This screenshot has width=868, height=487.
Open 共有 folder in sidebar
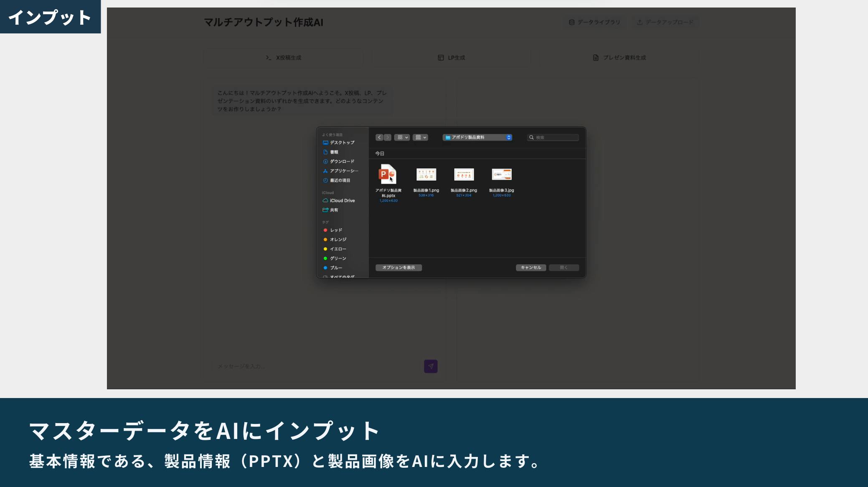coord(334,210)
